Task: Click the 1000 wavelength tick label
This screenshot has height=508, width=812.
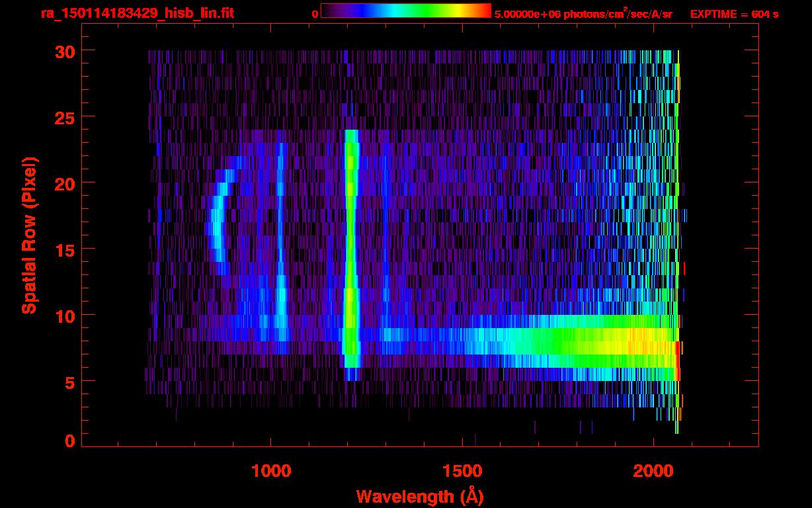Action: pyautogui.click(x=271, y=471)
